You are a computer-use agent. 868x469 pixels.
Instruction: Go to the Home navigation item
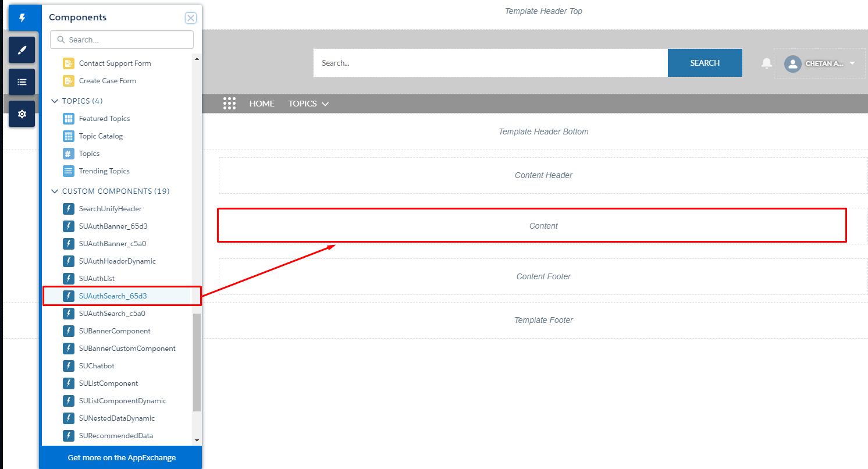point(262,104)
